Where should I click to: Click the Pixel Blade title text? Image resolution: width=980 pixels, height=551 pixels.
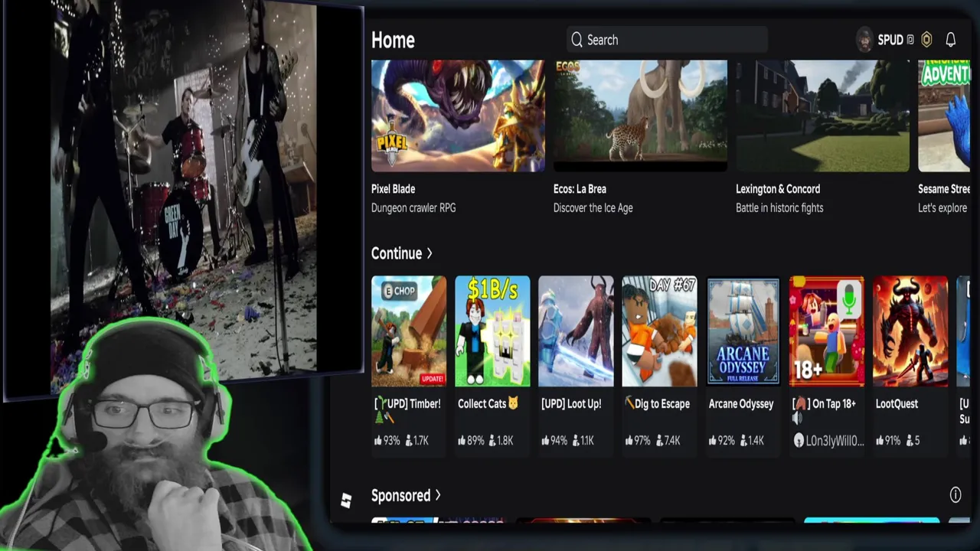[x=393, y=189]
